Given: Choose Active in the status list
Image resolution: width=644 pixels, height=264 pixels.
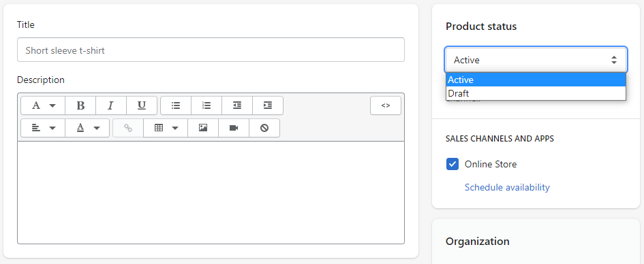Looking at the screenshot, I should 536,80.
